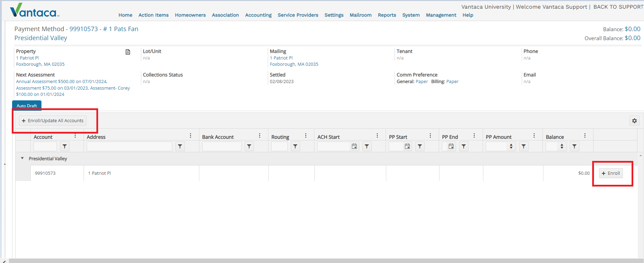Open PP End column options menu
The height and width of the screenshot is (263, 644).
(474, 136)
